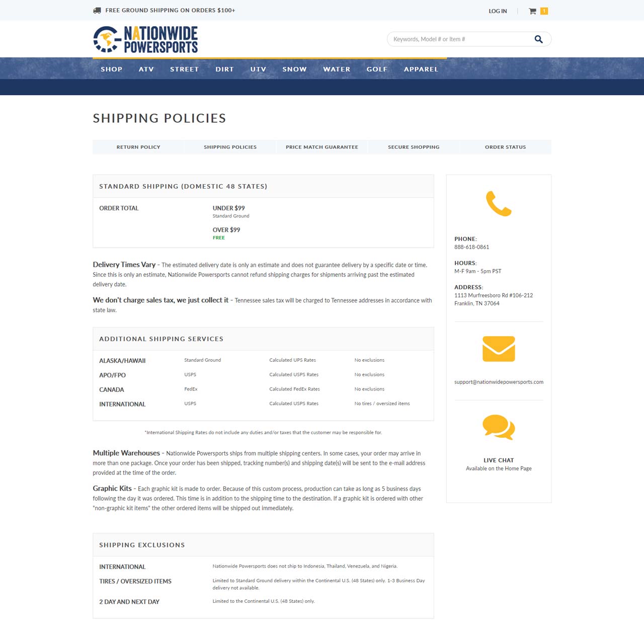The height and width of the screenshot is (644, 644).
Task: Click the live chat bubbles icon
Action: (x=499, y=427)
